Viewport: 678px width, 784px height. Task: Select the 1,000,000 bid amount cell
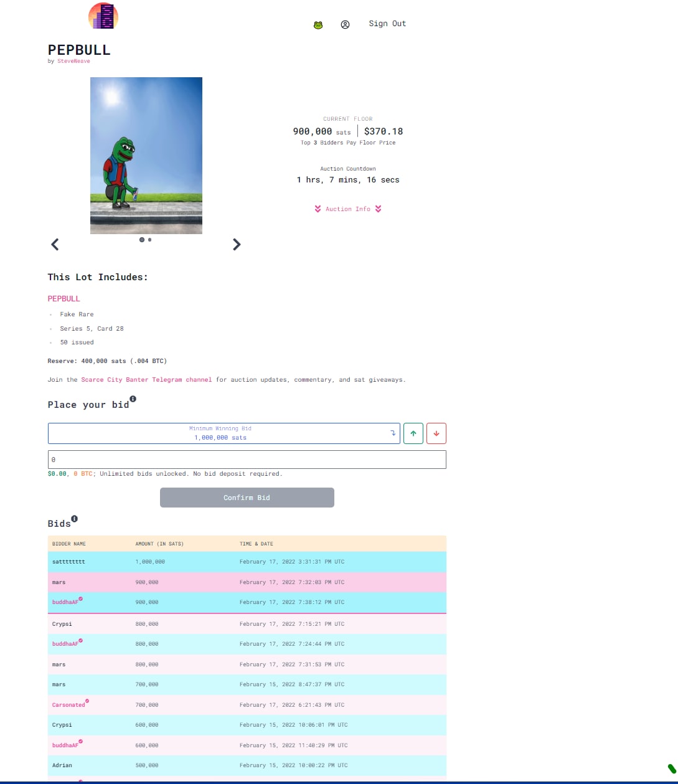(x=150, y=562)
